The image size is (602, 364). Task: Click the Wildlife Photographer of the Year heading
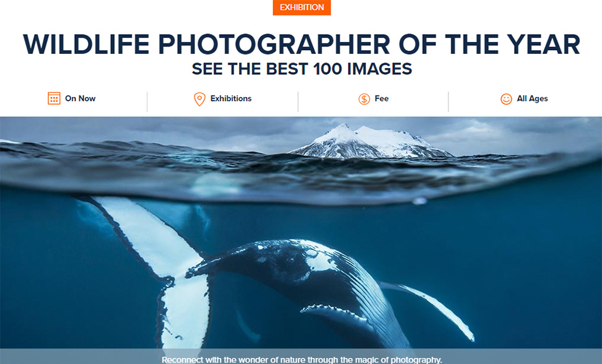click(302, 45)
